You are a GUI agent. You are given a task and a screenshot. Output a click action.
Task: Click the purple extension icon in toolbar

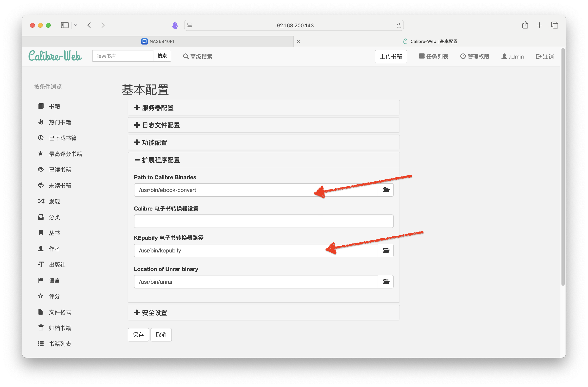pos(175,25)
